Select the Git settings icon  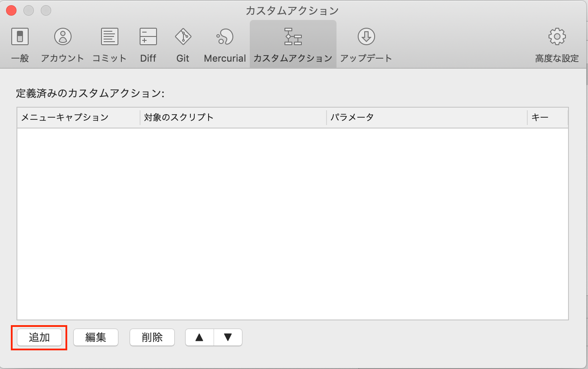(182, 43)
